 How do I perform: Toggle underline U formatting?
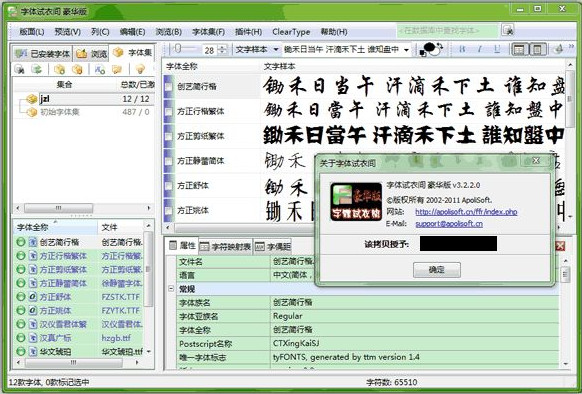pyautogui.click(x=497, y=49)
